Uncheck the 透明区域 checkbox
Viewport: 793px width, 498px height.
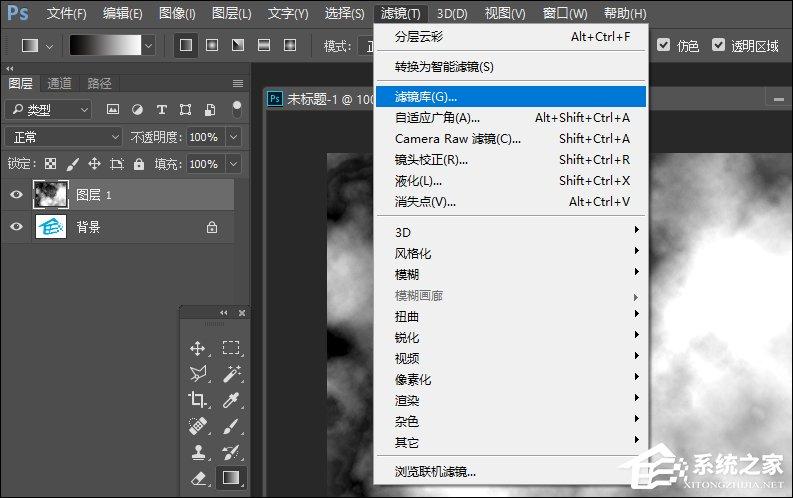coord(717,45)
